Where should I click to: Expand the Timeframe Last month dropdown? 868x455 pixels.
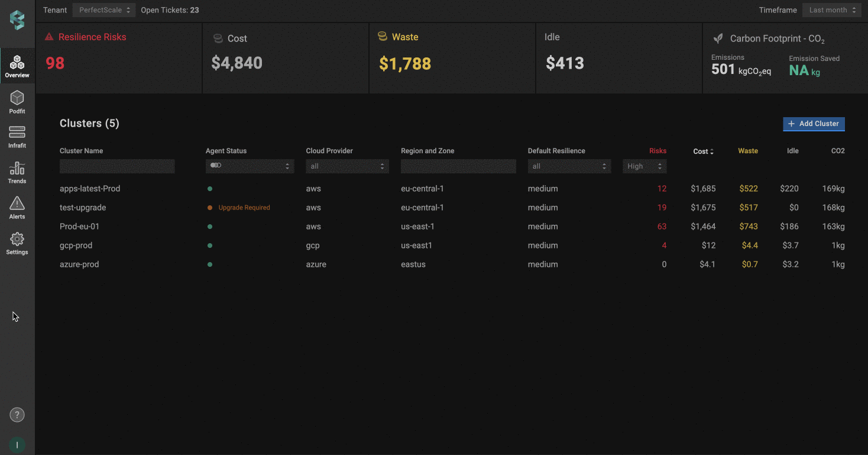click(x=831, y=10)
